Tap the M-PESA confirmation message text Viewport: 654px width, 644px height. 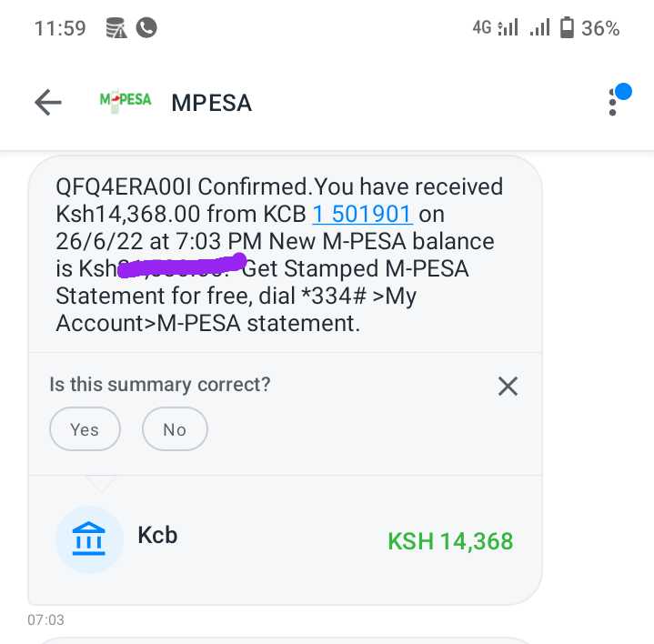(x=279, y=255)
